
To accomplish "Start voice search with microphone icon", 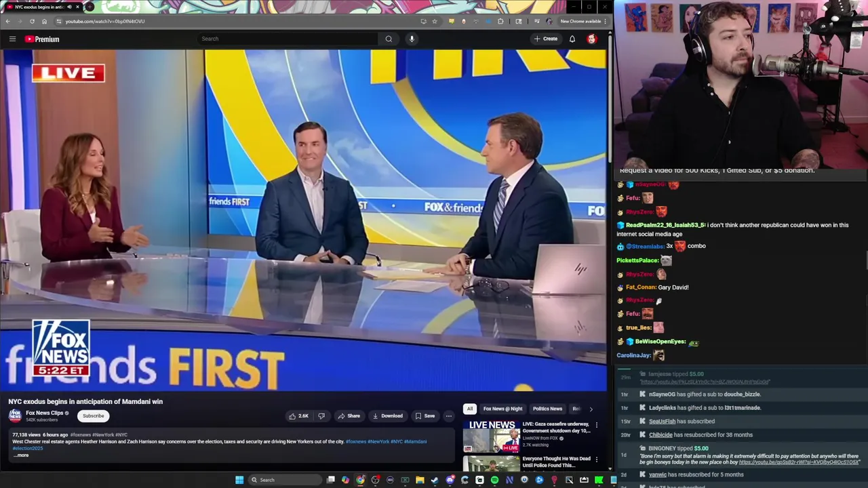I will 412,39.
